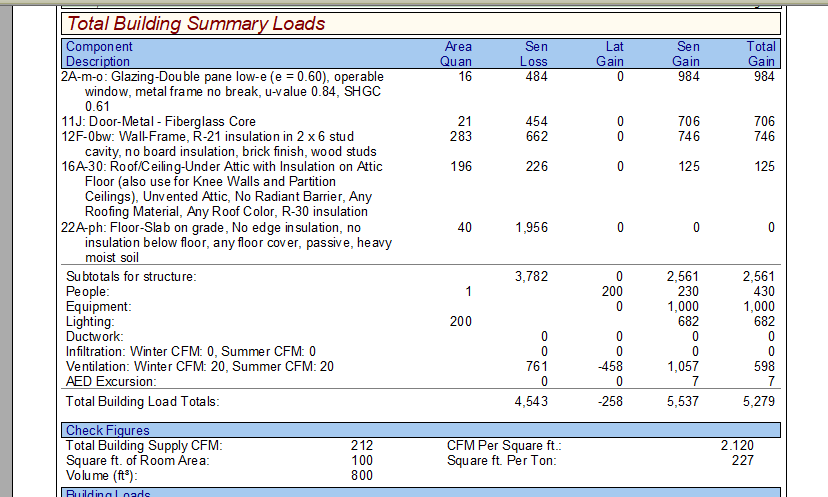Select 'Ventilation: Winter CFM: 20, Summer CFM: 20'
828x497 pixels.
point(200,367)
